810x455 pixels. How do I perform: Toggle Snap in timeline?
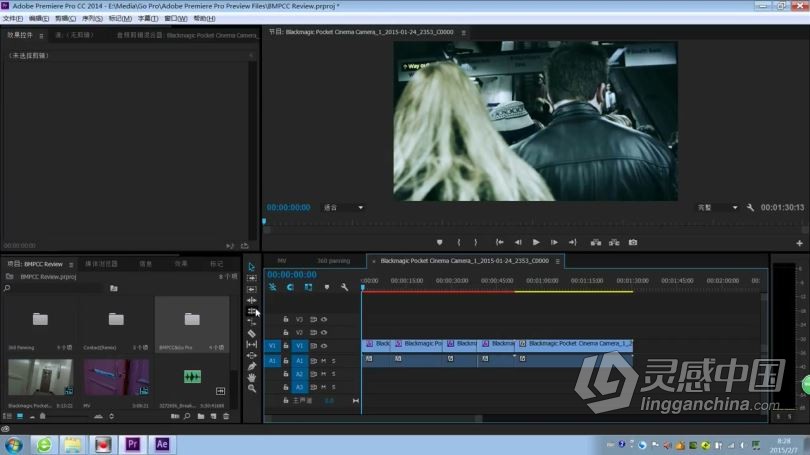[x=290, y=287]
